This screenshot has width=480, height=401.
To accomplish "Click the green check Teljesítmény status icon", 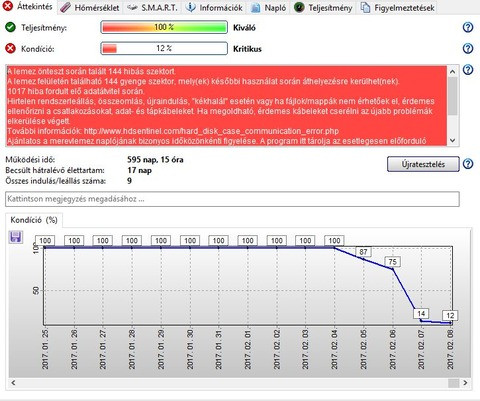I will pyautogui.click(x=11, y=27).
